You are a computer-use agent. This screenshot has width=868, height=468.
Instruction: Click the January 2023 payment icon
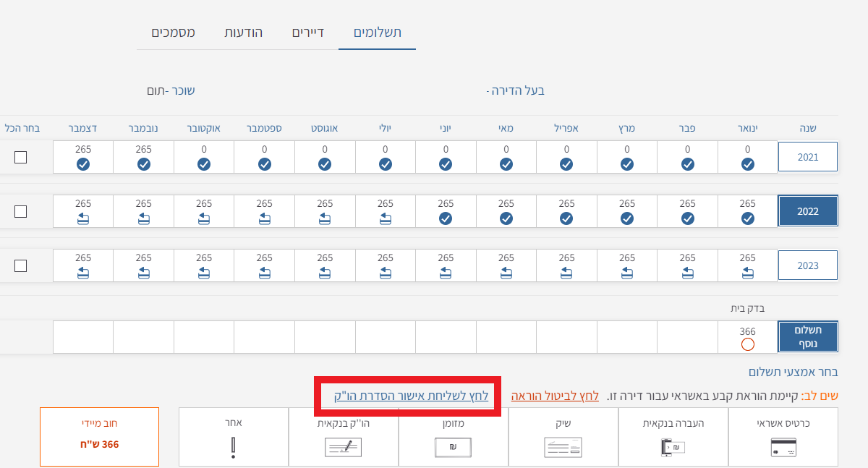[x=747, y=273]
